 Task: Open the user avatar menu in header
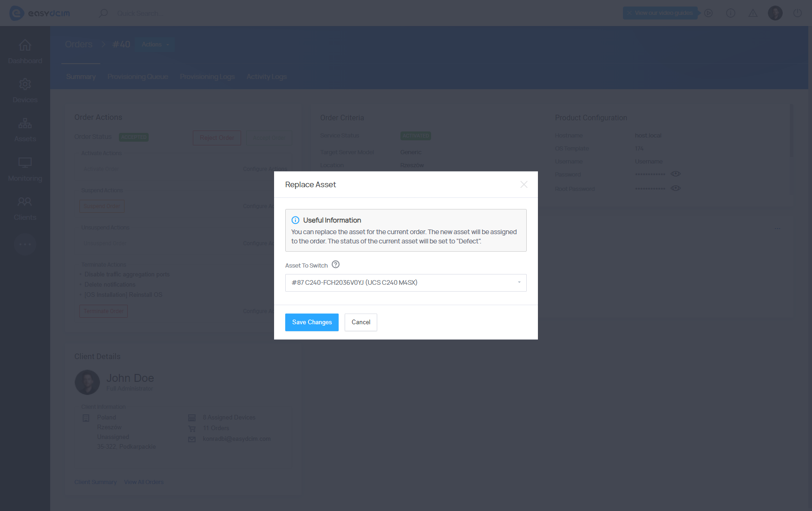775,13
